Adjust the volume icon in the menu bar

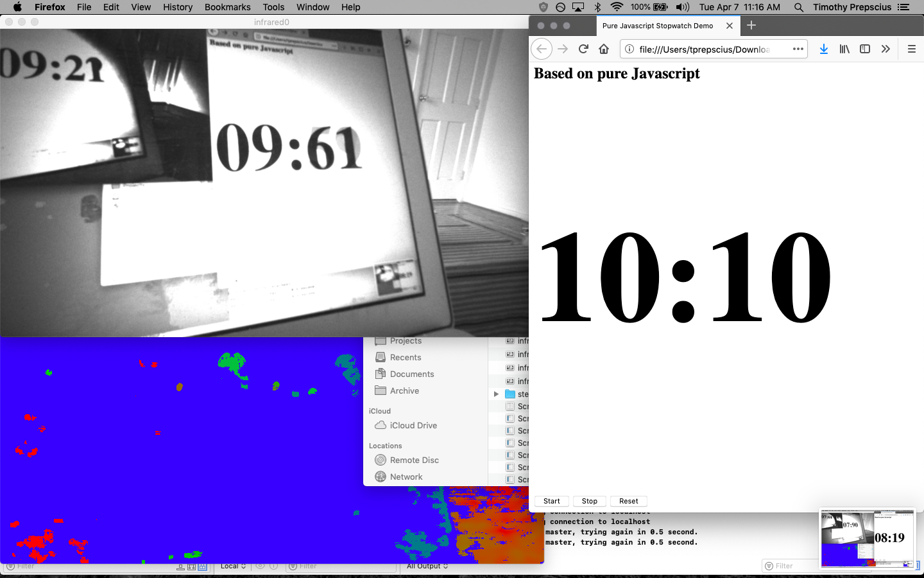[x=681, y=7]
